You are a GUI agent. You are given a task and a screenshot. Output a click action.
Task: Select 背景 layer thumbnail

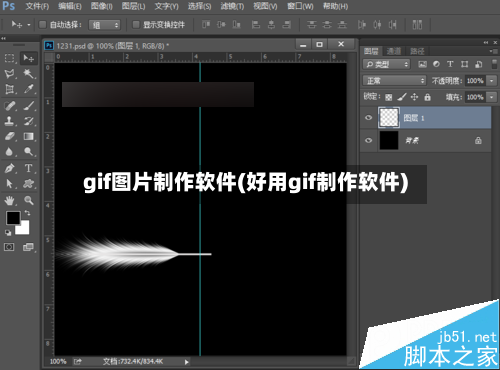point(389,140)
